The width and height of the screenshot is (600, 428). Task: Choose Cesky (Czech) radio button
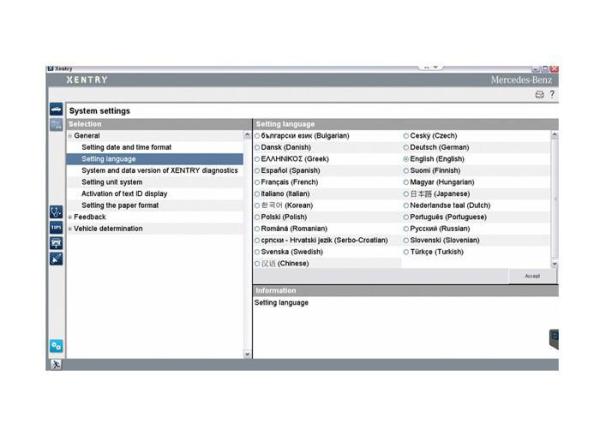click(x=406, y=136)
